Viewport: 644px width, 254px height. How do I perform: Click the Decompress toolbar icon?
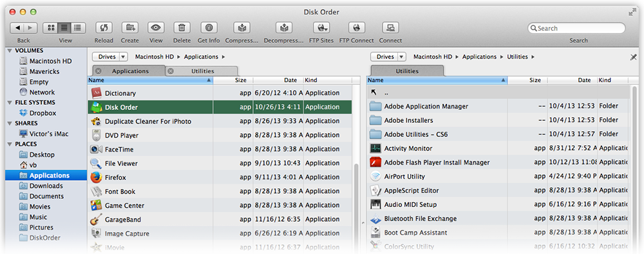click(283, 28)
